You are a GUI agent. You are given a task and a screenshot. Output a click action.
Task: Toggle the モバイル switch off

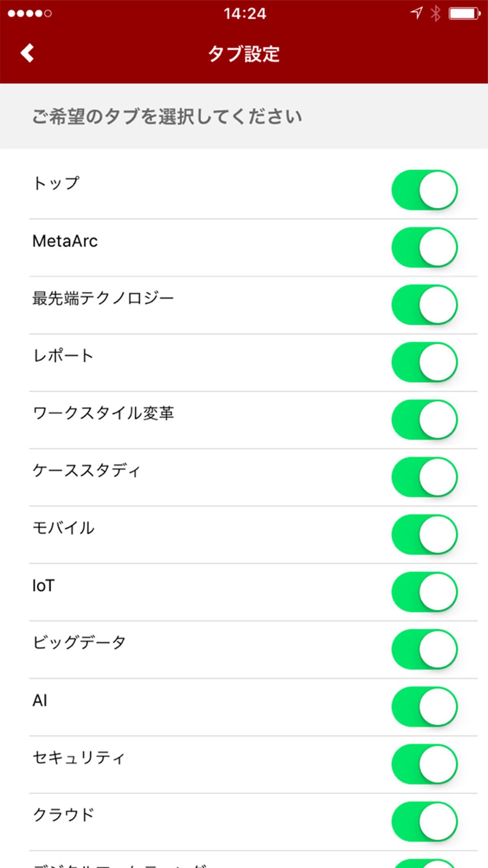coord(425,534)
